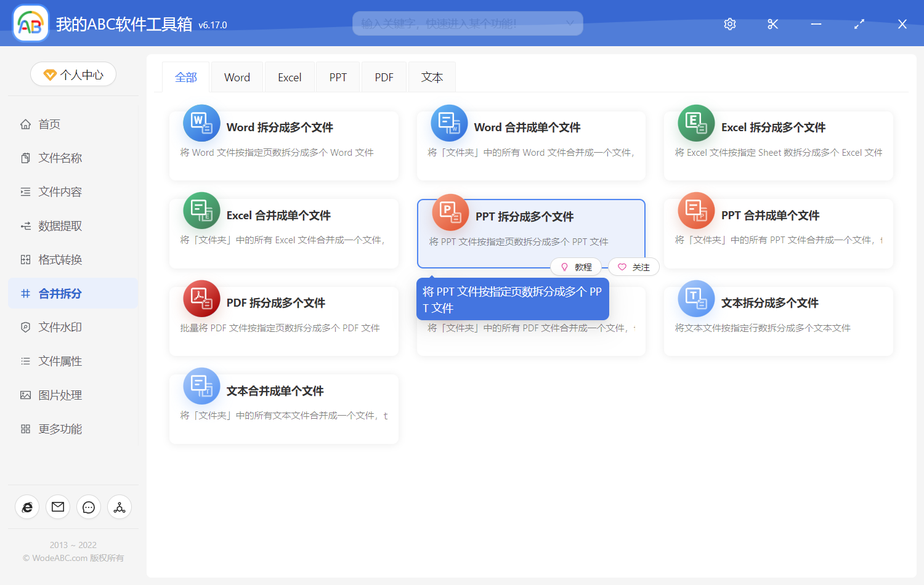Click the email envelope icon in sidebar
Image resolution: width=924 pixels, height=585 pixels.
tap(58, 507)
